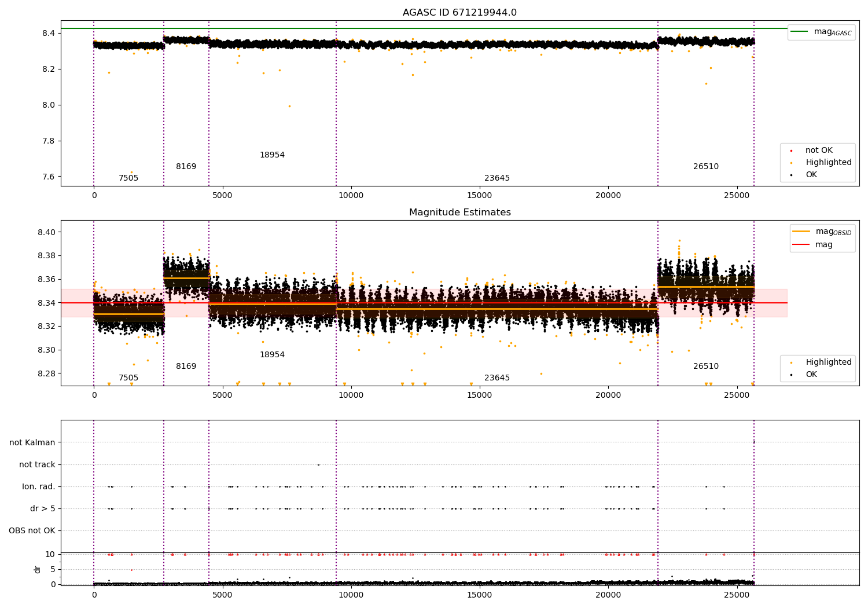This screenshot has width=868, height=608.
Task: Click x-axis tick 15000 in Magnitude Estimates plot
Action: click(x=480, y=395)
